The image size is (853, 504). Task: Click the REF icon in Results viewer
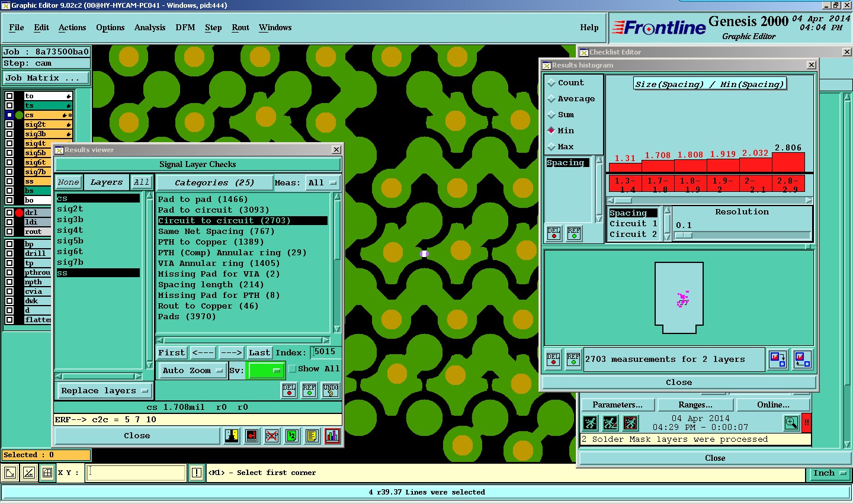pos(309,390)
